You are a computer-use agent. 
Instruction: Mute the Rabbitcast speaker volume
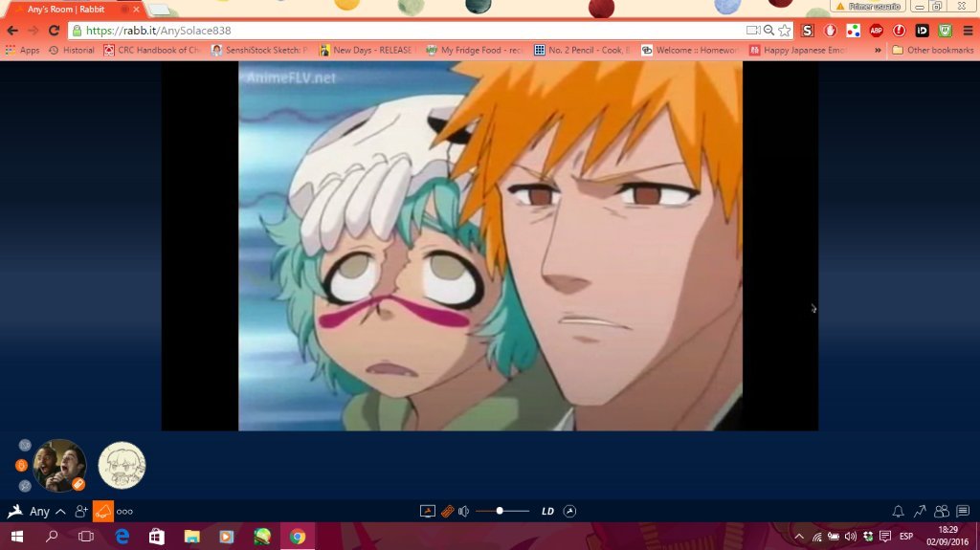pos(464,511)
